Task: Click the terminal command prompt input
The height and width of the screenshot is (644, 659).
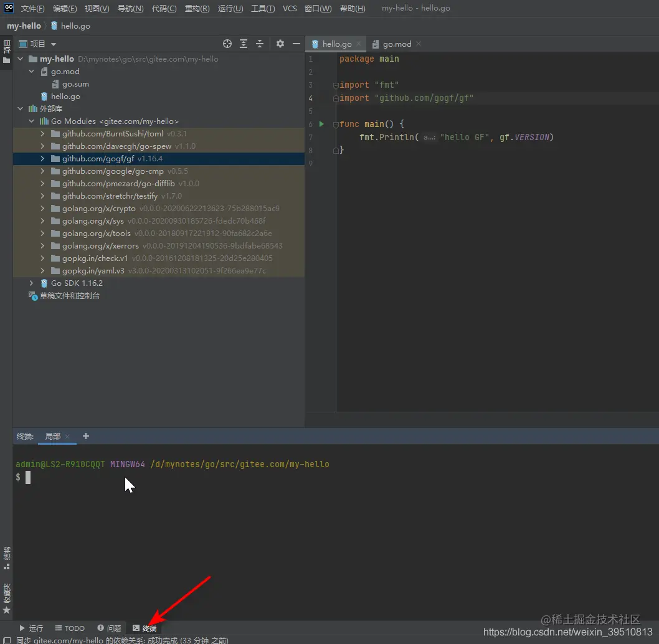Action: [28, 477]
